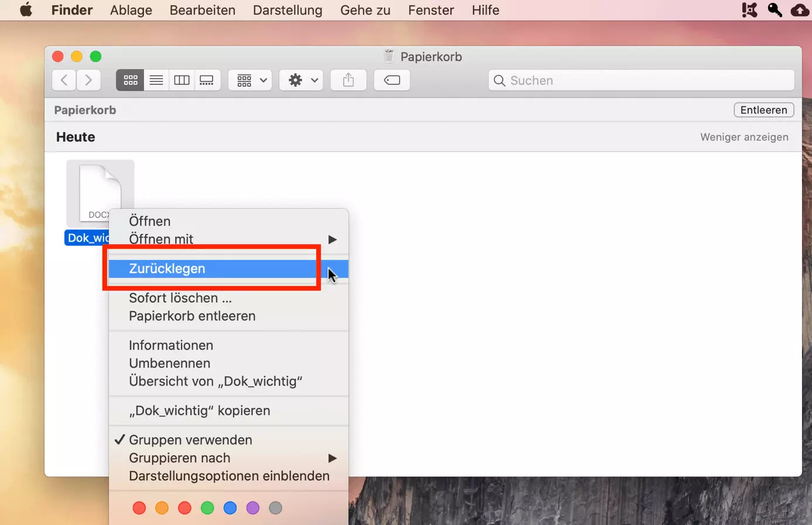Open the Fenster menu
Screen dimensions: 812x525
[431, 10]
